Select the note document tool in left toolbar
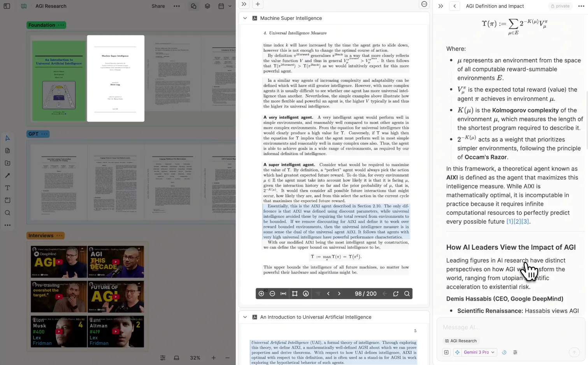This screenshot has width=588, height=365. click(x=7, y=151)
